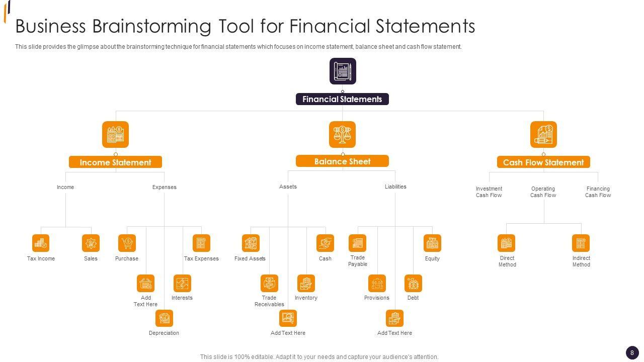This screenshot has height=362, width=644.
Task: Select the Operating Cash Flow node
Action: [x=543, y=192]
